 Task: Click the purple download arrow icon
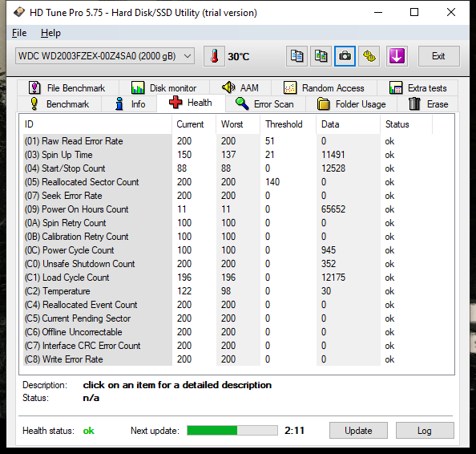pos(397,56)
